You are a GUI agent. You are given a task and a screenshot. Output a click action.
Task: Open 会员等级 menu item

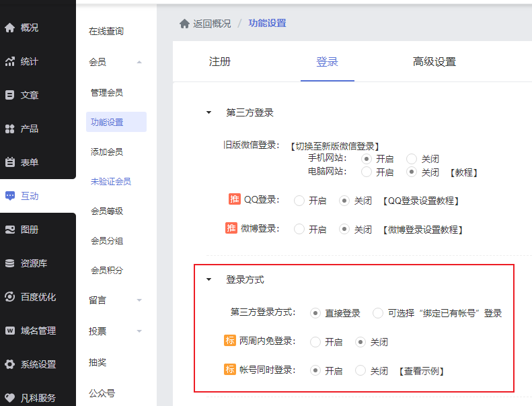point(107,211)
